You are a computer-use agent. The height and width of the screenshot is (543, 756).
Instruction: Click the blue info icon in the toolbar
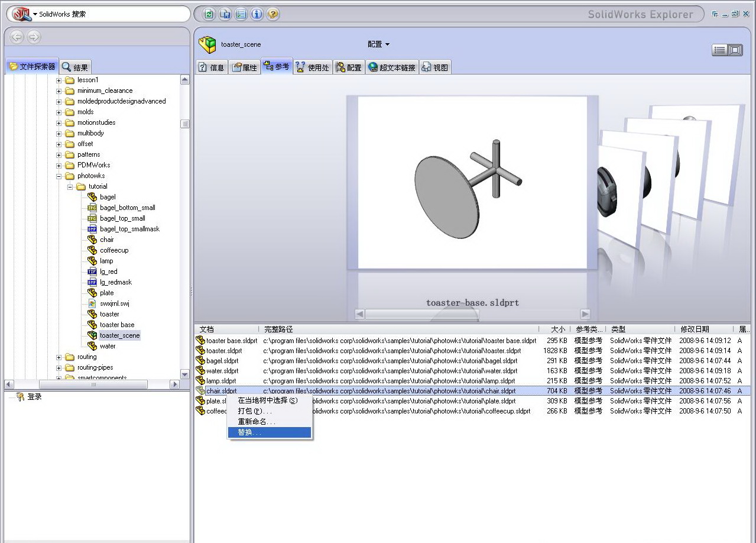click(257, 14)
